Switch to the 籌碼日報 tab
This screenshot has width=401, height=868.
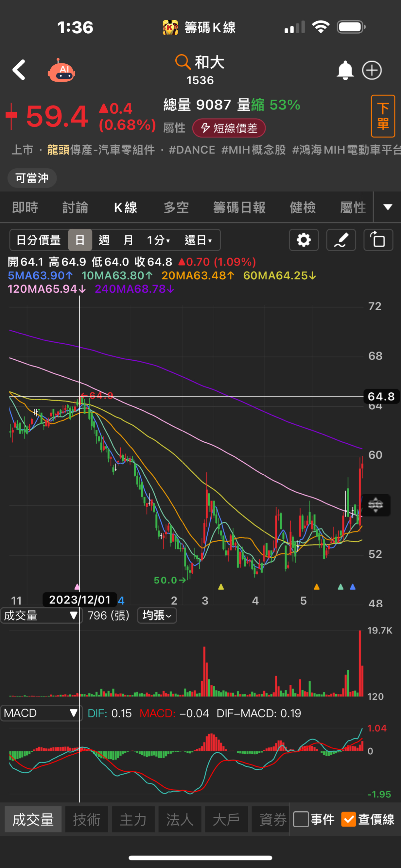[x=239, y=207]
